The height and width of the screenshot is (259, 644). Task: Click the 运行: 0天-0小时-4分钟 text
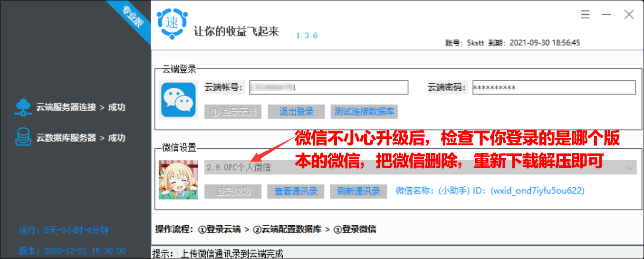[x=64, y=230]
